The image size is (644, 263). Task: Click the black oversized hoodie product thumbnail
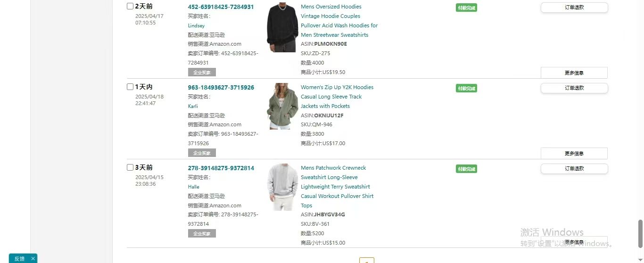tap(282, 27)
